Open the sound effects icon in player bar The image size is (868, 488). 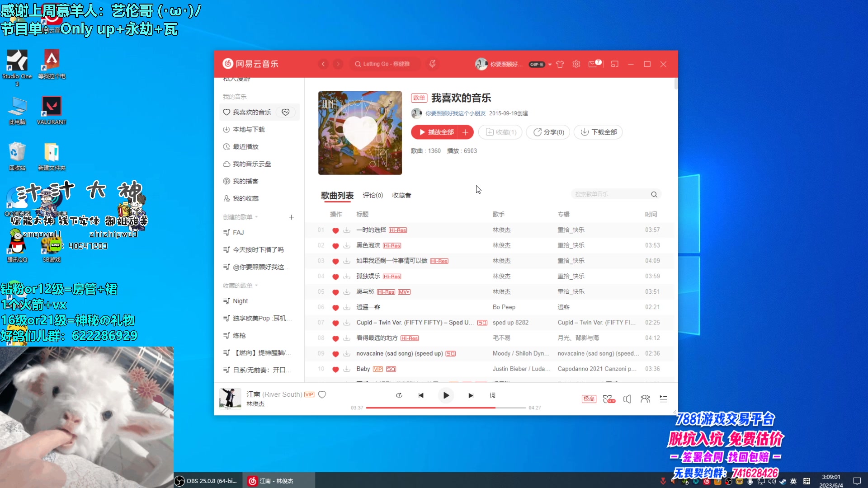(x=609, y=399)
